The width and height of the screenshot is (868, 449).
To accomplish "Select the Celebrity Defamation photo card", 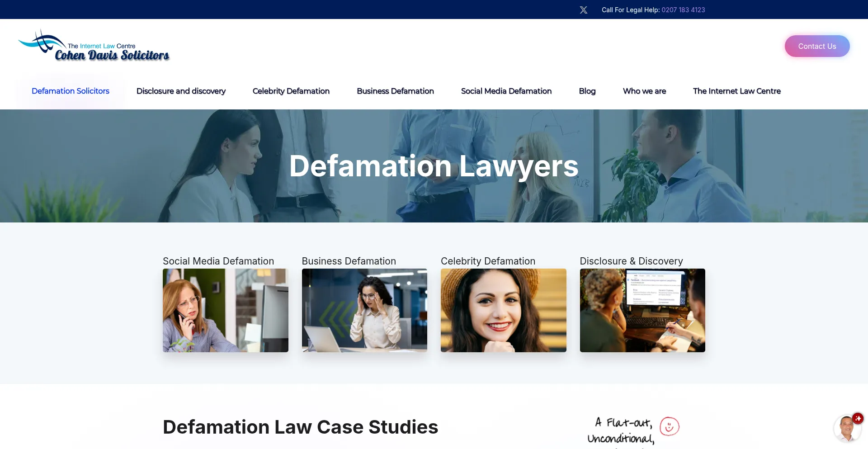I will [x=503, y=310].
